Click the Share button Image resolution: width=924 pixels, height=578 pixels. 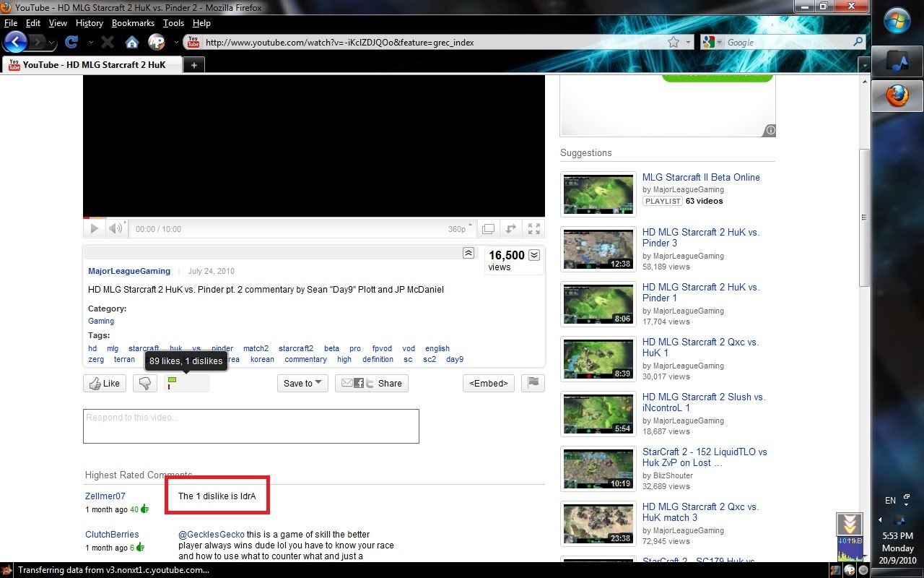[372, 383]
